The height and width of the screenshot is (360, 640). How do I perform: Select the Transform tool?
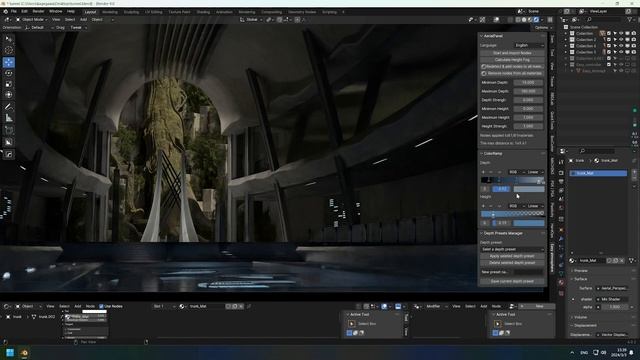pos(9,95)
